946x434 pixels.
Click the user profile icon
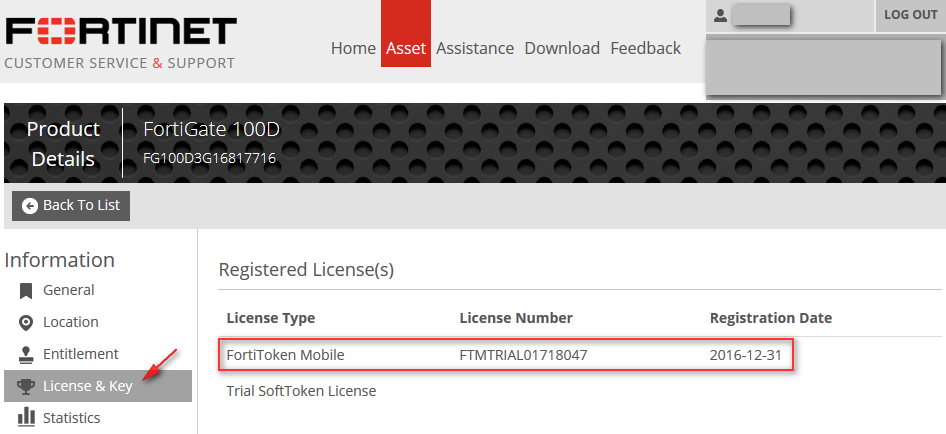(720, 16)
